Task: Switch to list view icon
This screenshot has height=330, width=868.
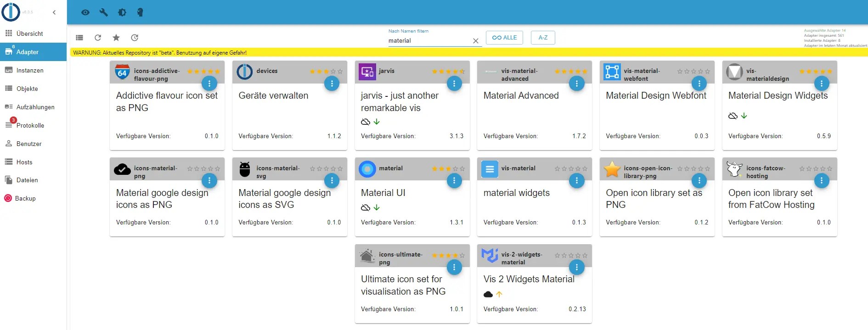Action: 79,38
